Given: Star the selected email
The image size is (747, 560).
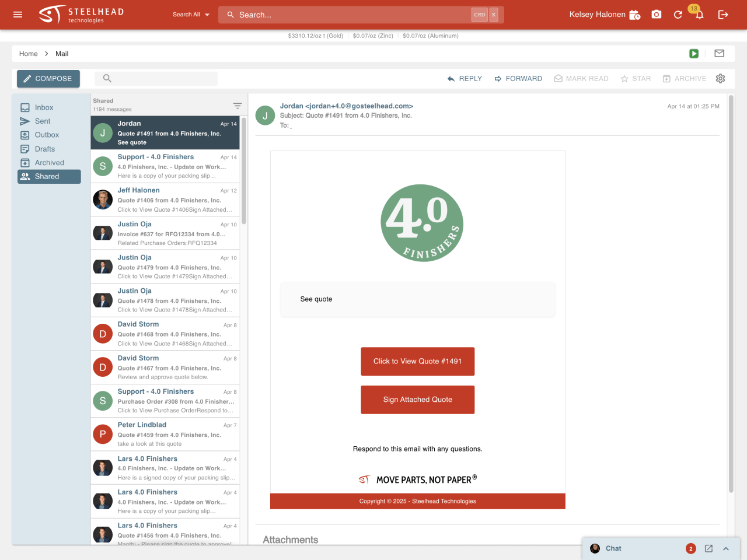Looking at the screenshot, I should tap(636, 79).
